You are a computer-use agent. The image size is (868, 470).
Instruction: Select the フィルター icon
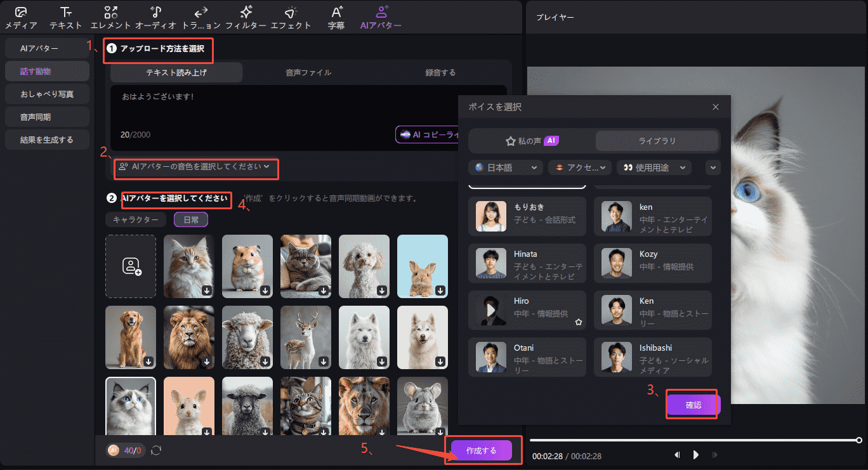click(246, 16)
